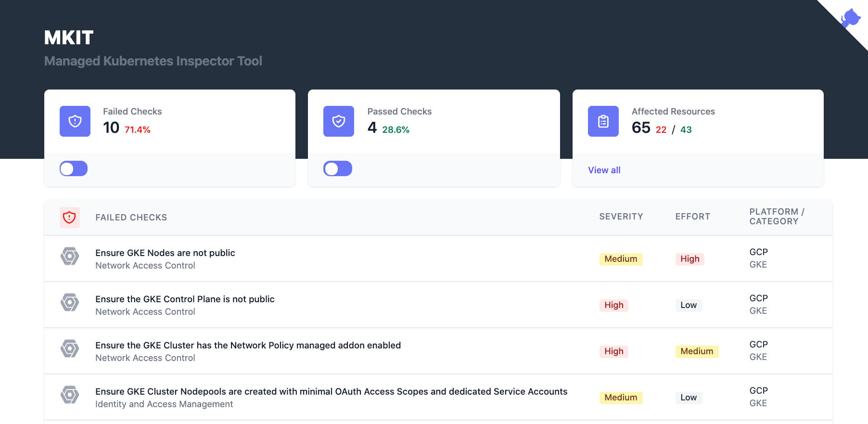The image size is (868, 424).
Task: Click the Failed Checks shield icon
Action: click(x=75, y=121)
